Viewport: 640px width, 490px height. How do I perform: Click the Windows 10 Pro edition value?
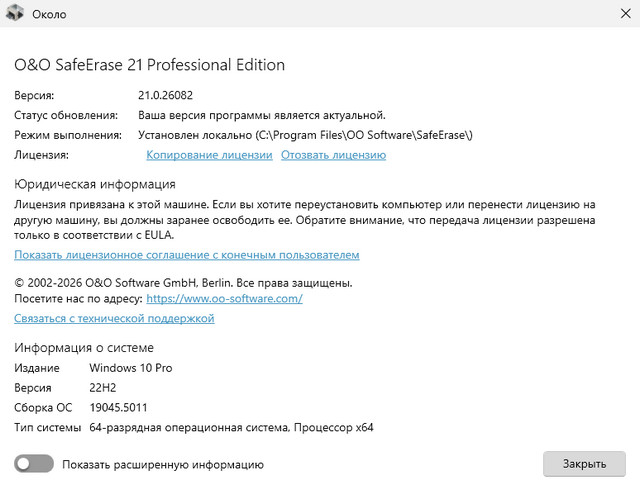tap(130, 368)
